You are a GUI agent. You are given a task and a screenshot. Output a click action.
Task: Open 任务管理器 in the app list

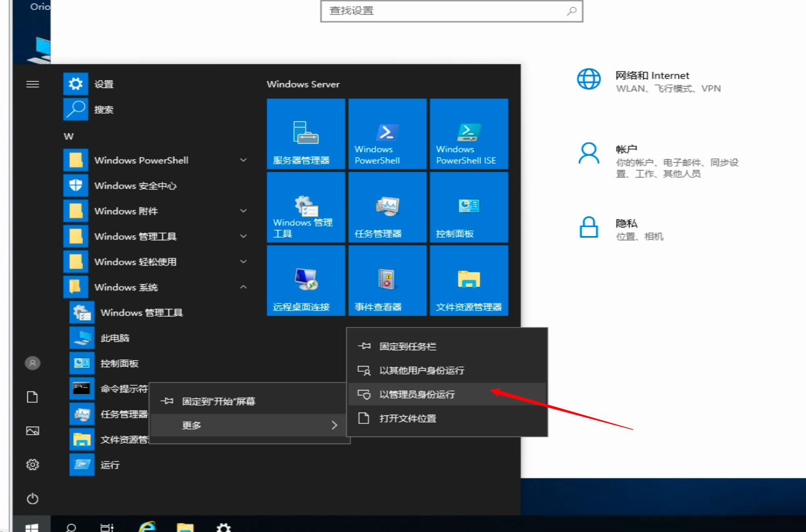tap(109, 414)
